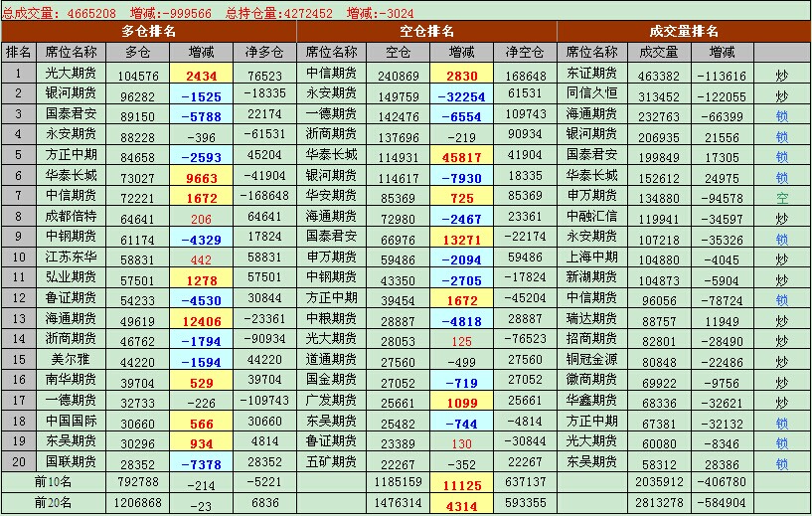812x516 pixels.
Task: Click total volume value 4665208
Action: pos(91,13)
